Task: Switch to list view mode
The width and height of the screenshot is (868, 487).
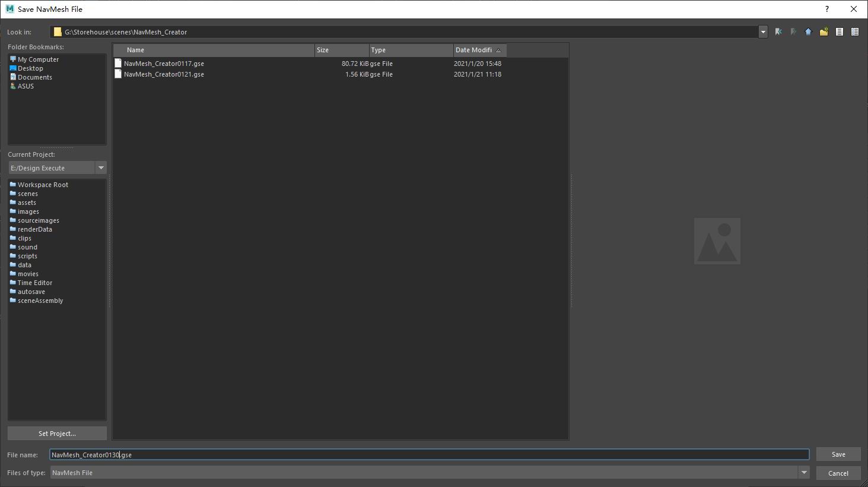Action: click(x=840, y=32)
